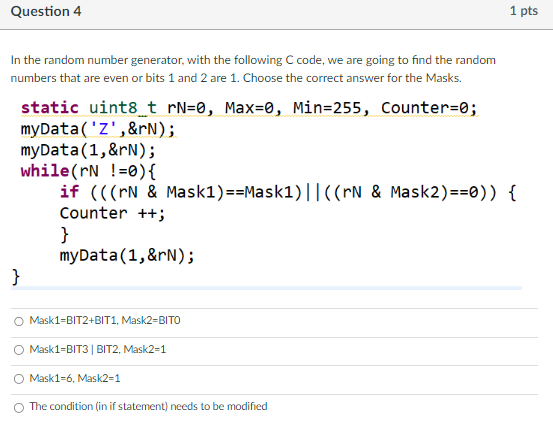
Task: Click the Question 4 heading
Action: click(46, 11)
